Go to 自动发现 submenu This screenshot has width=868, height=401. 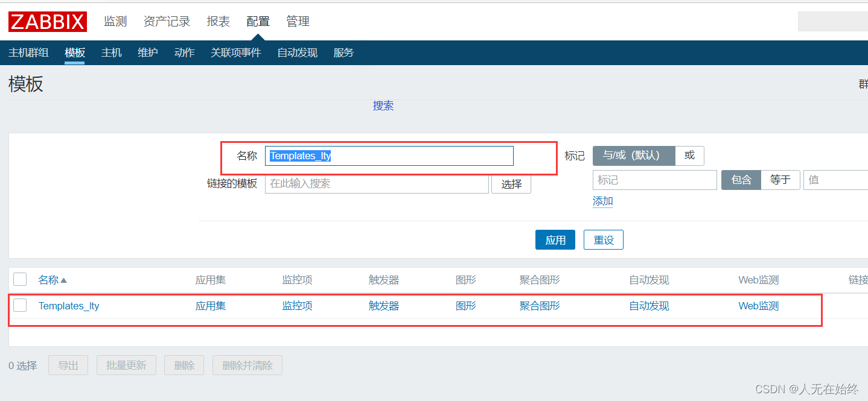297,52
